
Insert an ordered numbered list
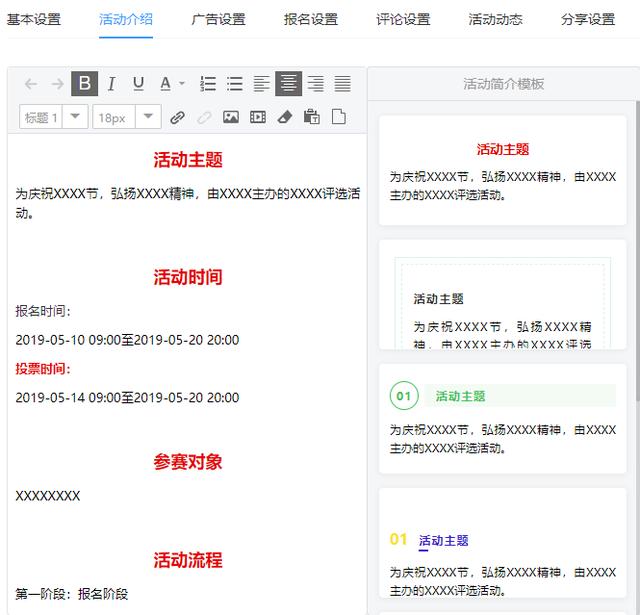(208, 84)
